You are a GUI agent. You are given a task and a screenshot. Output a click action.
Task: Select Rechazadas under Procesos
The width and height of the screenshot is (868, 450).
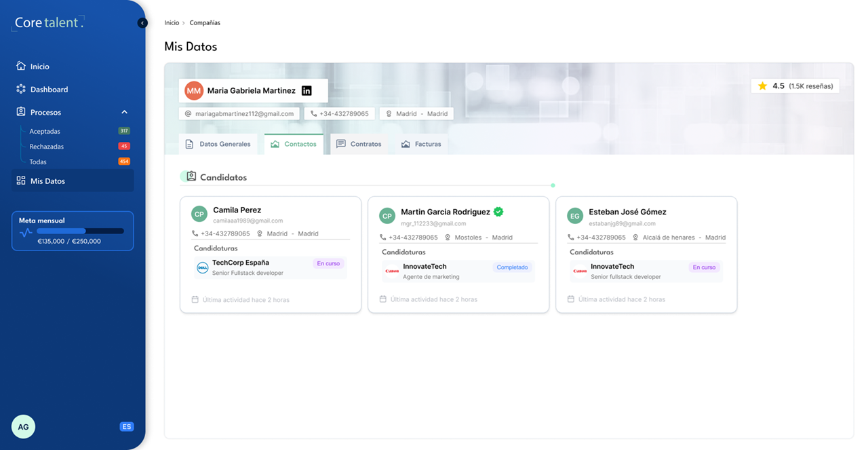point(46,147)
